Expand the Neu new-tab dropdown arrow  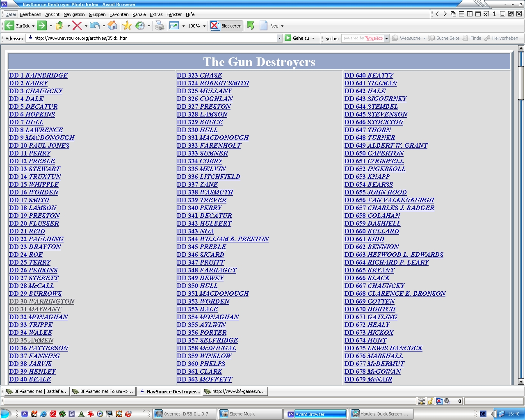282,26
